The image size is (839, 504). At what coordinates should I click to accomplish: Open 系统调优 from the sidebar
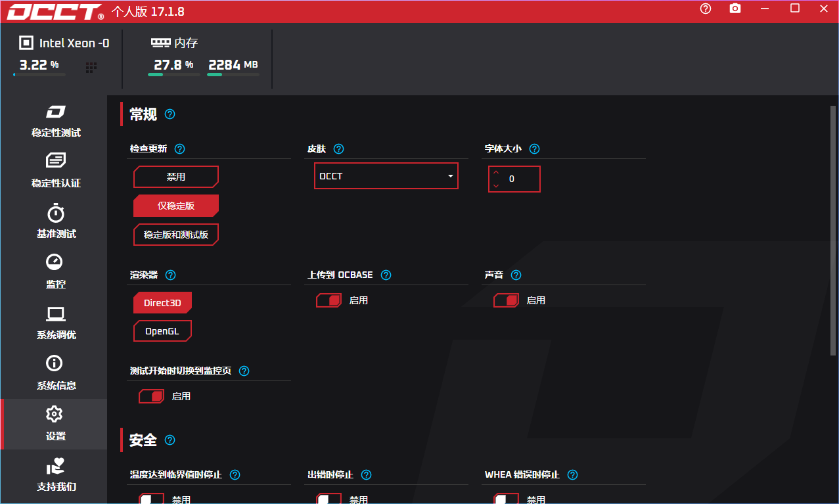56,323
